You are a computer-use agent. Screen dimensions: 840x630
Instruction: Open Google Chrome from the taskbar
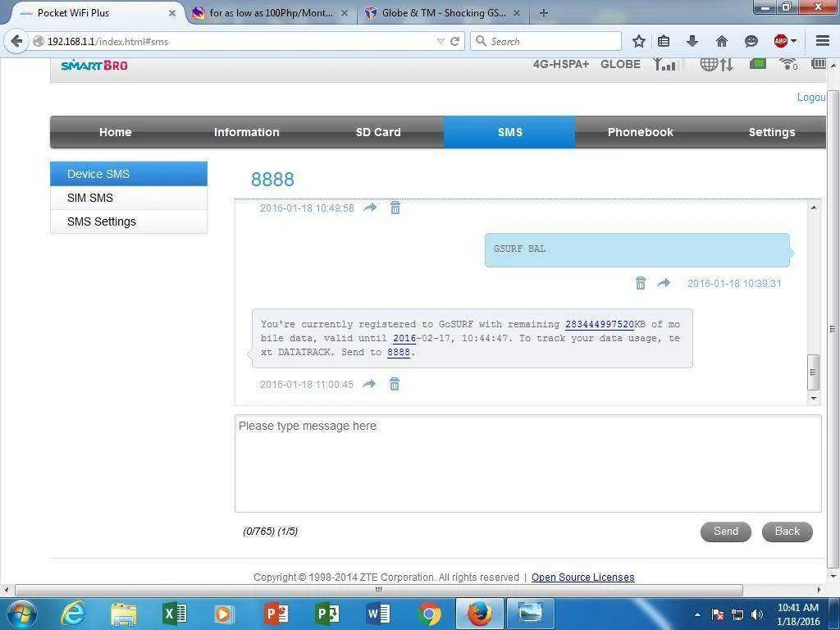(429, 614)
